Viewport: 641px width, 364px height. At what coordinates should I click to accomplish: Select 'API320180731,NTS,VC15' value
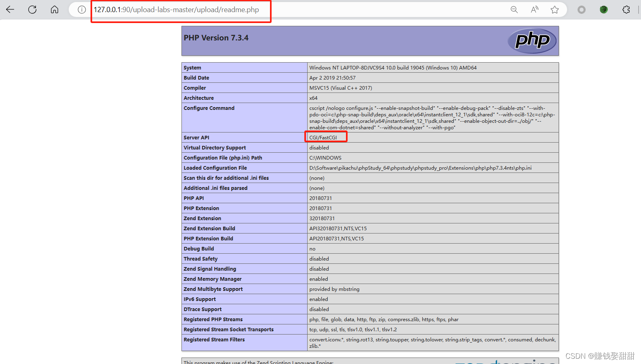click(338, 229)
